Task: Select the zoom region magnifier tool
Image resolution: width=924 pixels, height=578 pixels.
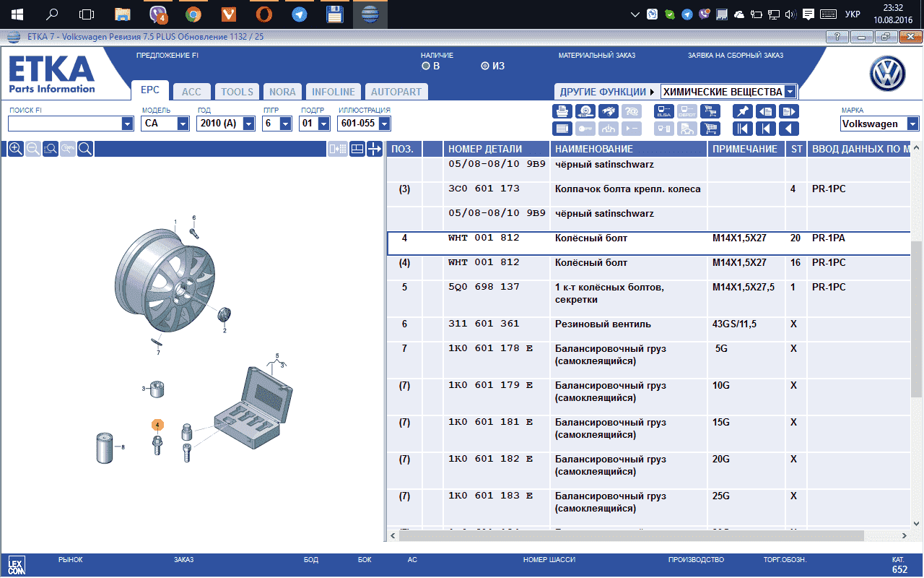Action: (x=50, y=149)
